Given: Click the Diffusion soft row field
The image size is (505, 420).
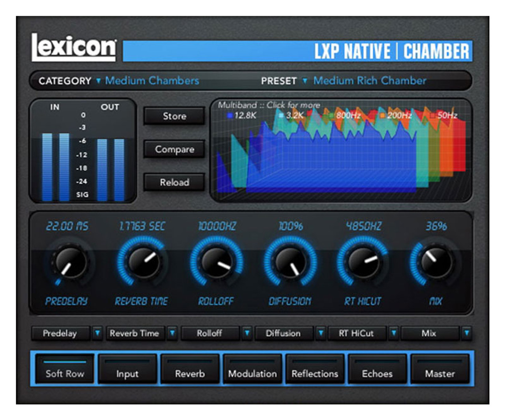Looking at the screenshot, I should point(284,333).
